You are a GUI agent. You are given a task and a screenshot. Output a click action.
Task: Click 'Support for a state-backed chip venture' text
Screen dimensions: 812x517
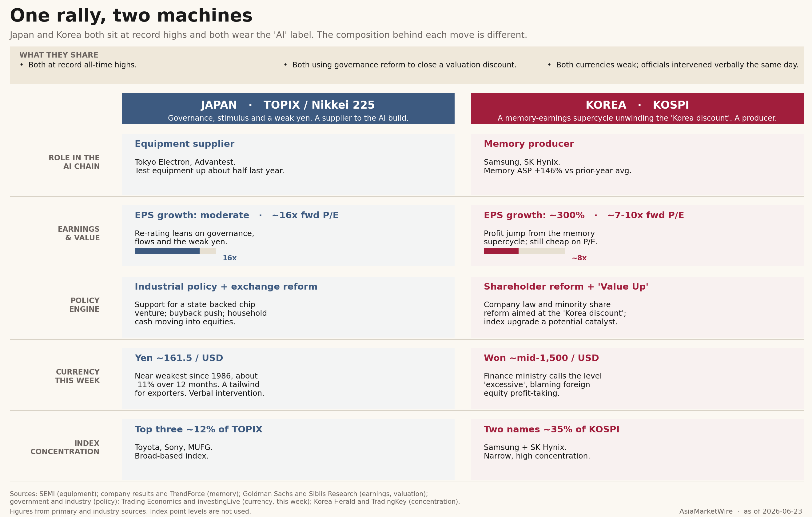(201, 313)
